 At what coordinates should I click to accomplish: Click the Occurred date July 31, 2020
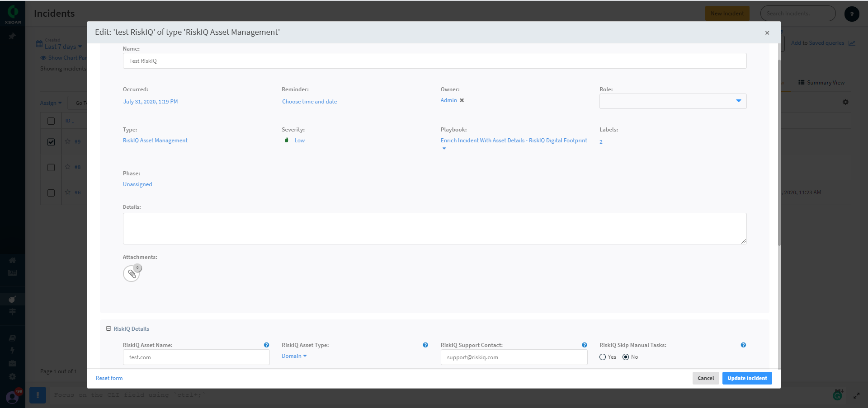[151, 102]
